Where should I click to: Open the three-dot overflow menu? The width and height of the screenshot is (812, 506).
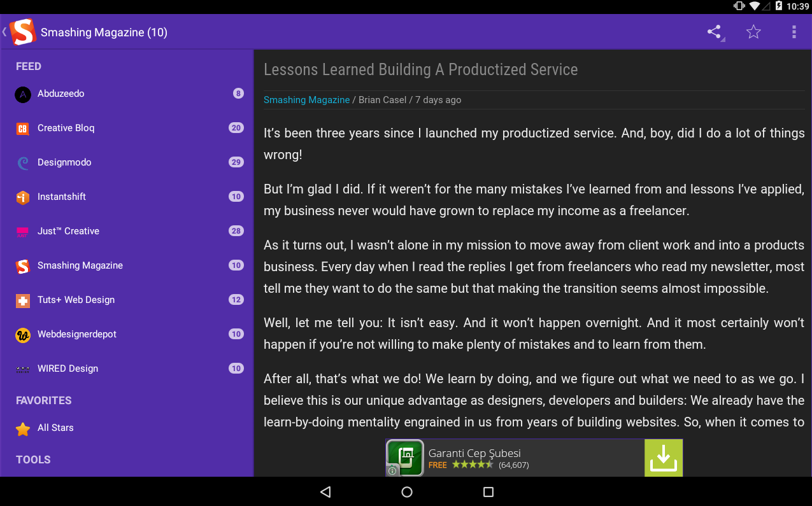pos(794,32)
